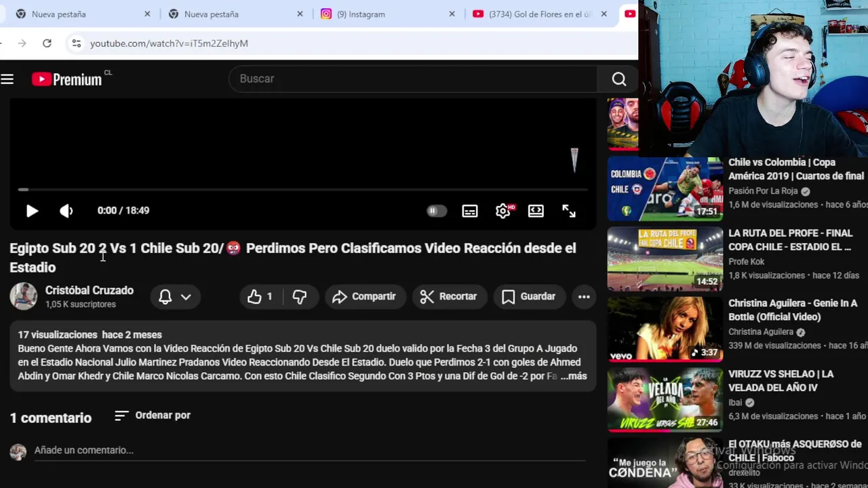Click the Christina Aguilera channel name
The width and height of the screenshot is (868, 488).
[761, 332]
